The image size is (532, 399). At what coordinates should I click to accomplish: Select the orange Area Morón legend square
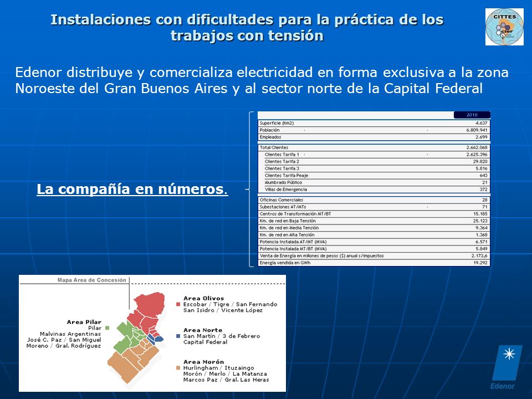[178, 368]
